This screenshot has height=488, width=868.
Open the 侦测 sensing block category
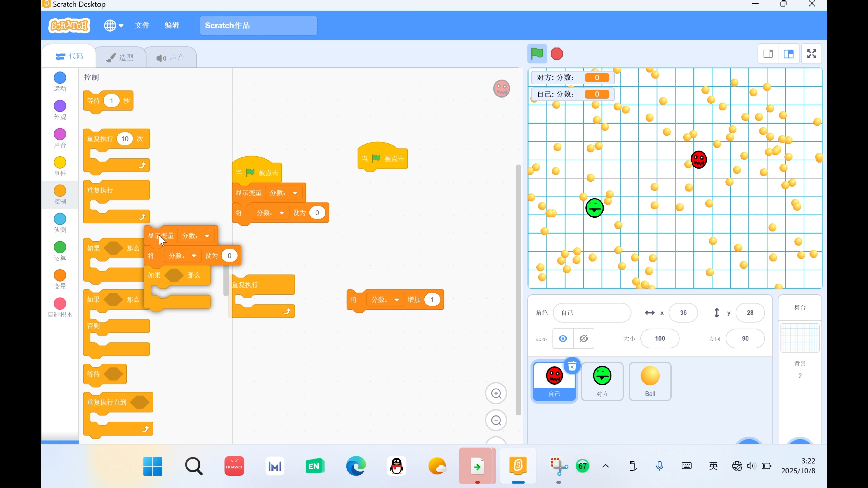click(x=60, y=223)
